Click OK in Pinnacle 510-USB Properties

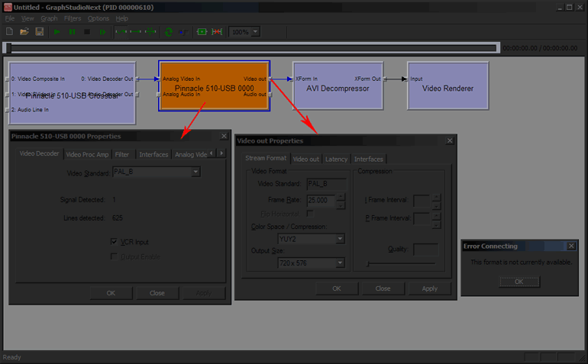coord(111,293)
